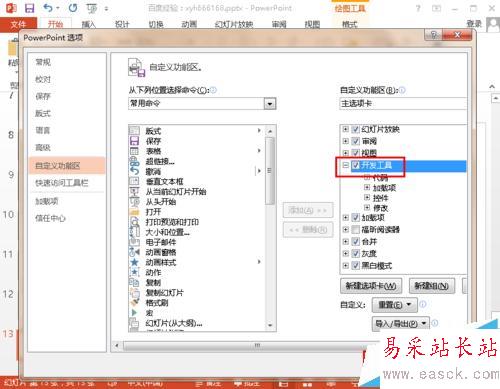Click the Save icon in quick access toolbar
Screen dimensions: 500x389
pyautogui.click(x=30, y=8)
